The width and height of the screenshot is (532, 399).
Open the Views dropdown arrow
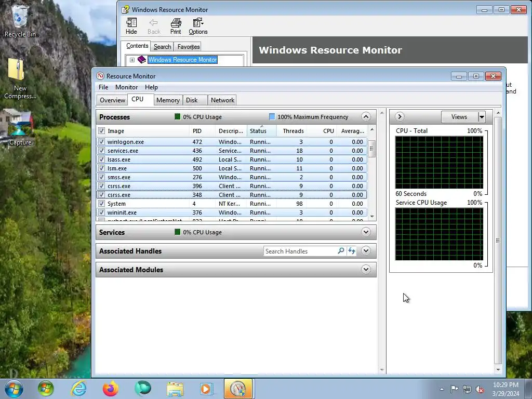coord(482,117)
